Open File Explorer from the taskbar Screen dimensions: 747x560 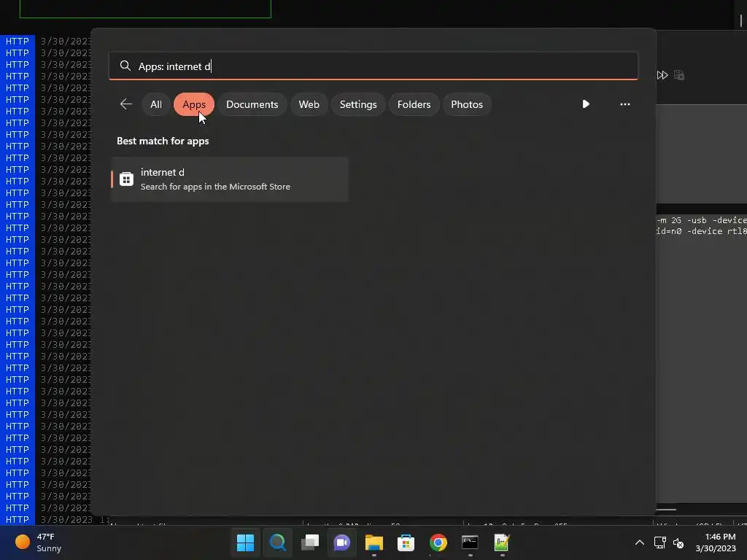[374, 542]
